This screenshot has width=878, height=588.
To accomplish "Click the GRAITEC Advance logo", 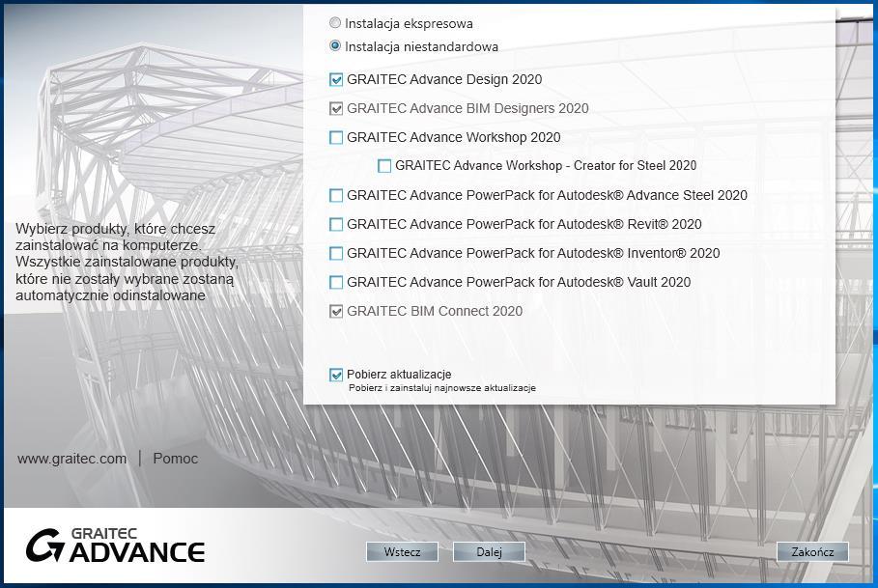I will (x=115, y=545).
